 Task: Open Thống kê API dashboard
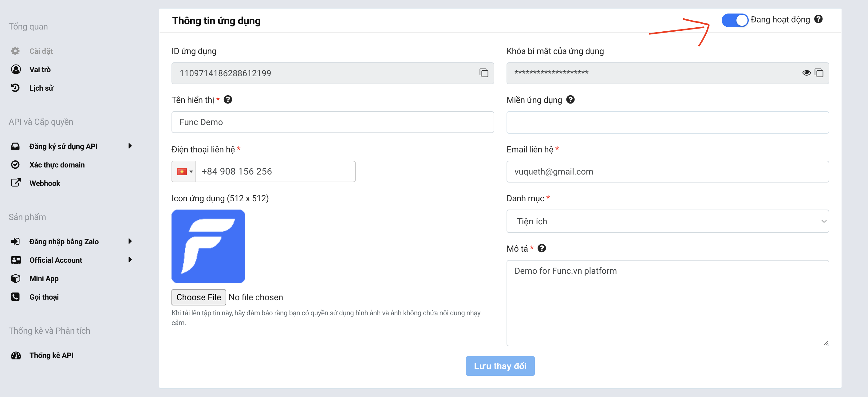click(x=51, y=355)
